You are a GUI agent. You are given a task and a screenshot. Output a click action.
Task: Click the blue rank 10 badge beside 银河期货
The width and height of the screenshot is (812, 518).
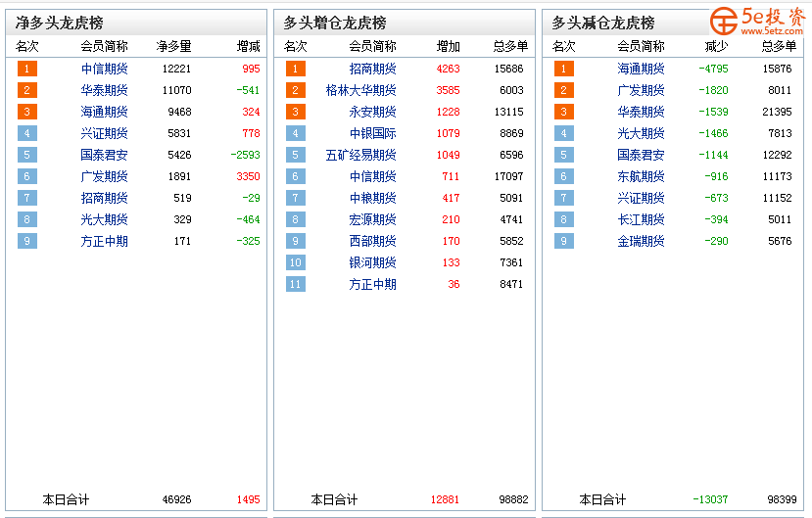[295, 262]
